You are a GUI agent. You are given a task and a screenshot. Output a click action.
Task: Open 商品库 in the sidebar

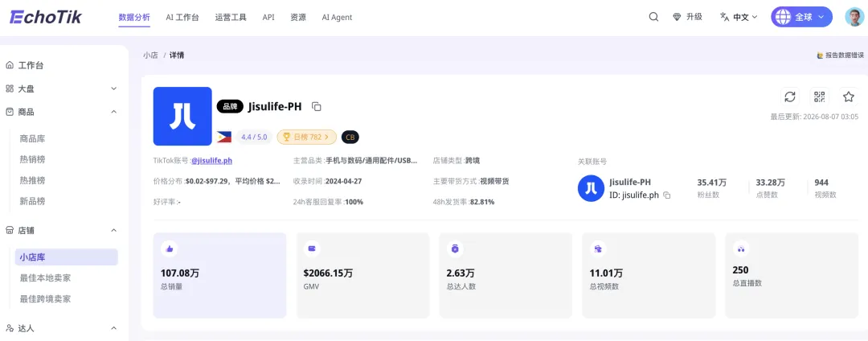pyautogui.click(x=32, y=138)
